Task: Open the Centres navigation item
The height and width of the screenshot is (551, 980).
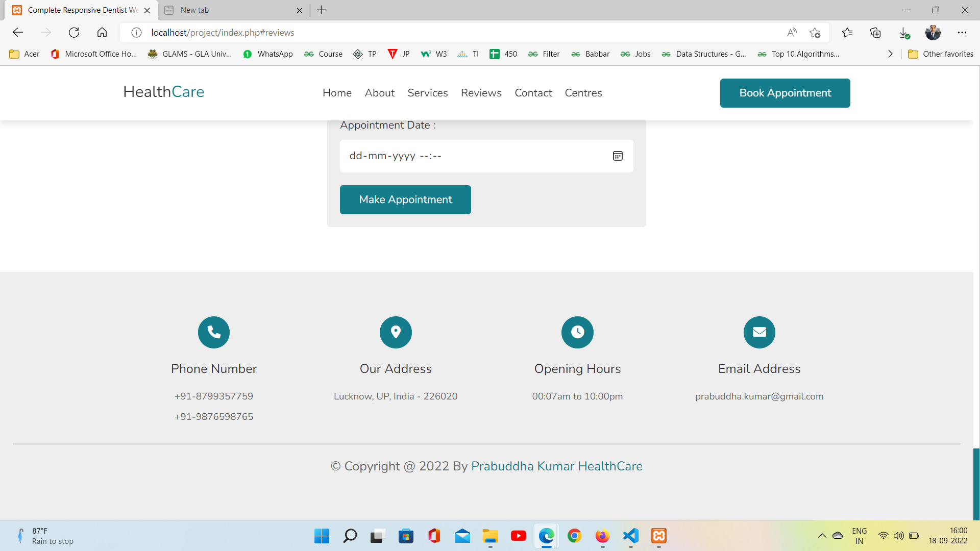Action: [583, 93]
